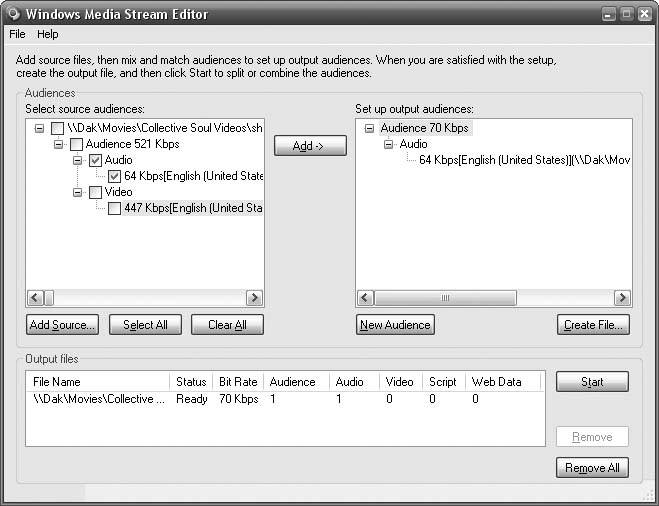Click the Windows Media Stream Editor title bar icon
The image size is (659, 506).
pyautogui.click(x=11, y=13)
